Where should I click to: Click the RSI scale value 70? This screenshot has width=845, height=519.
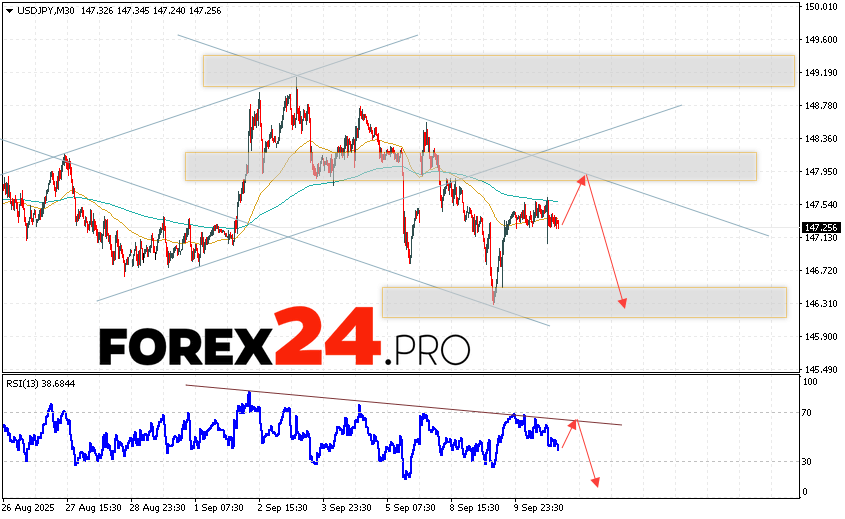tap(807, 413)
